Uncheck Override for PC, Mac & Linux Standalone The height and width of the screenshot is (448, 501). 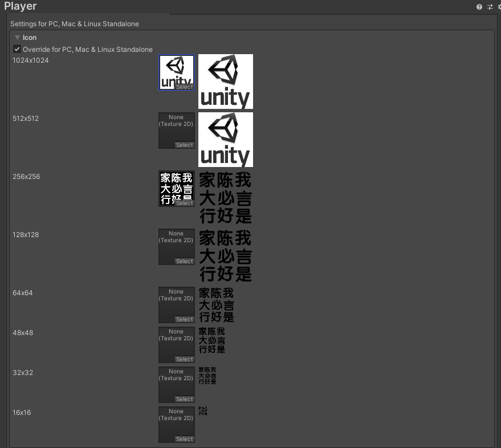(17, 49)
